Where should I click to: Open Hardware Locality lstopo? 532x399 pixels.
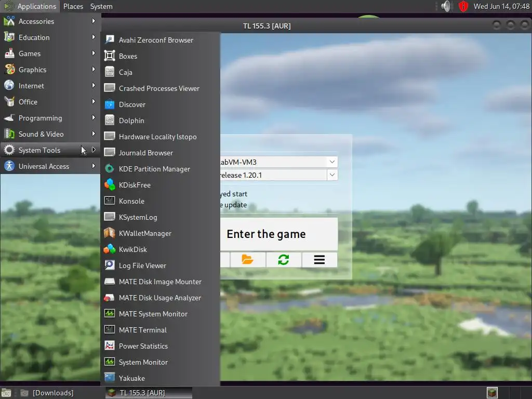click(x=161, y=137)
